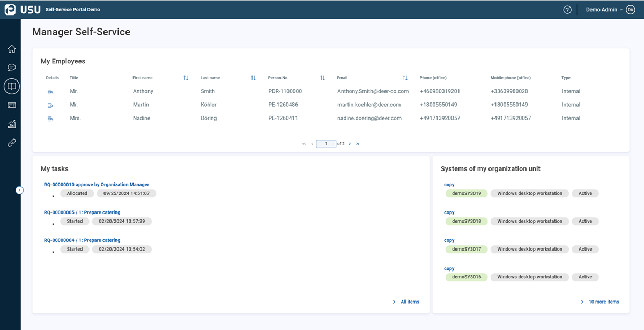
Task: Click the DA user avatar
Action: pyautogui.click(x=631, y=10)
